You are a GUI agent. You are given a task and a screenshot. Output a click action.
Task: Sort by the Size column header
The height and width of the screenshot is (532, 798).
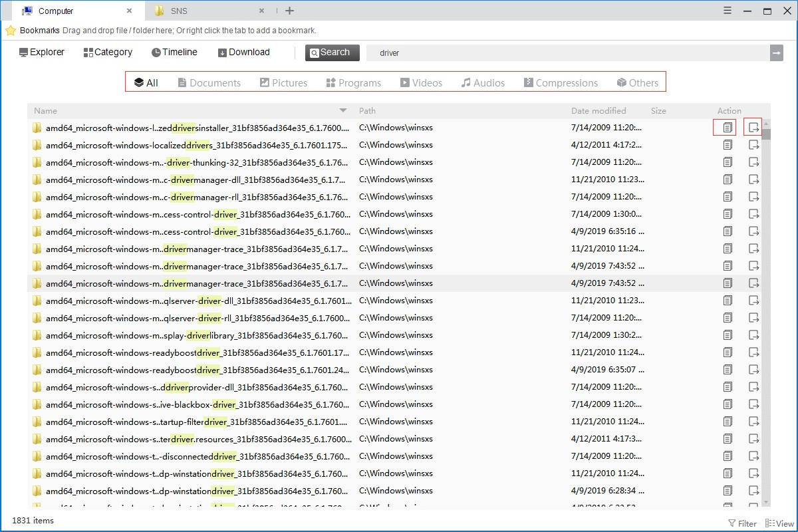658,110
